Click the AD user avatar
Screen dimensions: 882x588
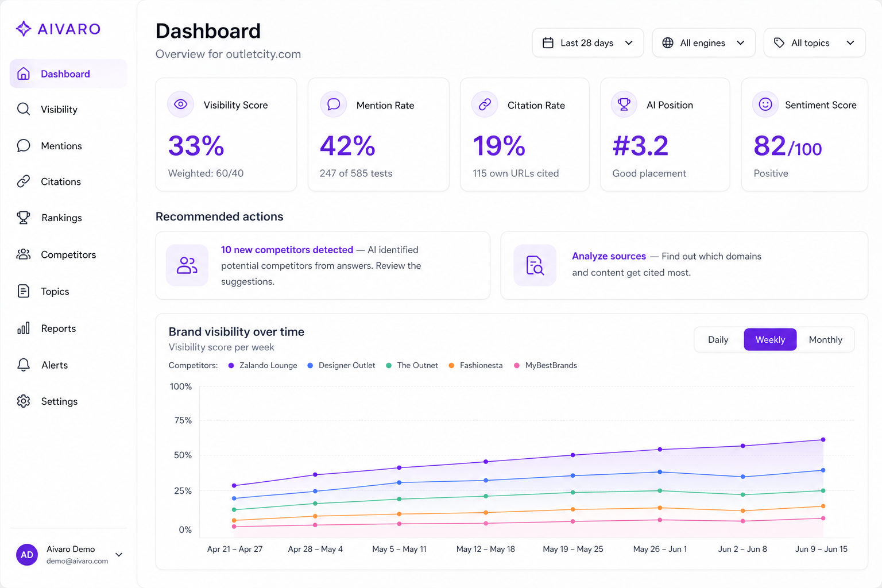click(27, 555)
